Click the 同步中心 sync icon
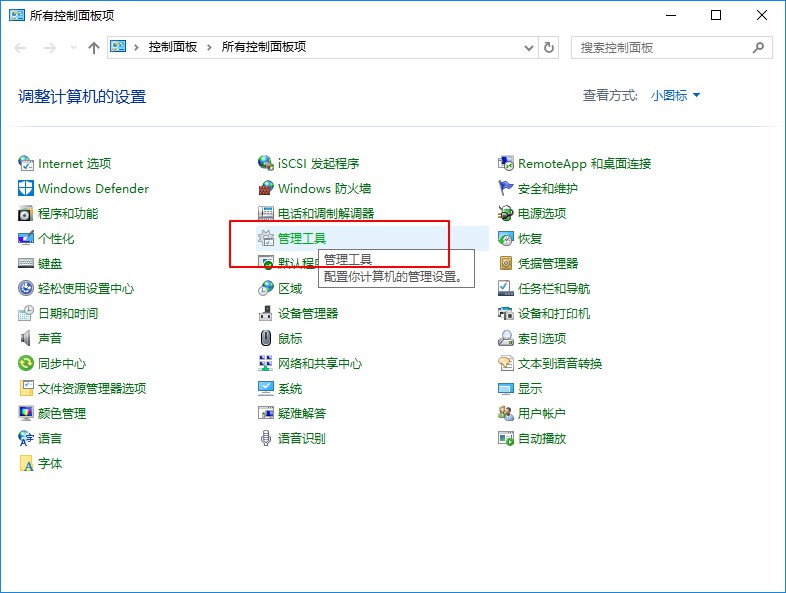Viewport: 786px width, 593px height. pos(26,363)
